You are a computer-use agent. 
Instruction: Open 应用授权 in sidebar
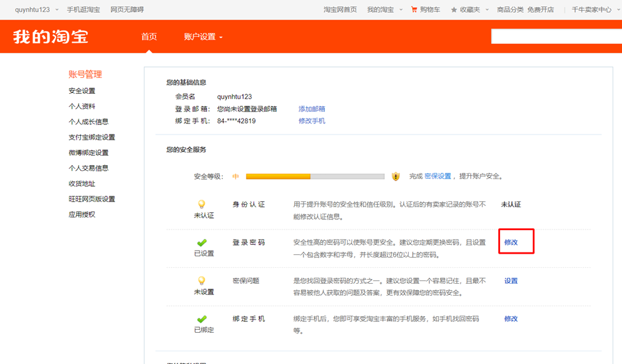pos(82,215)
